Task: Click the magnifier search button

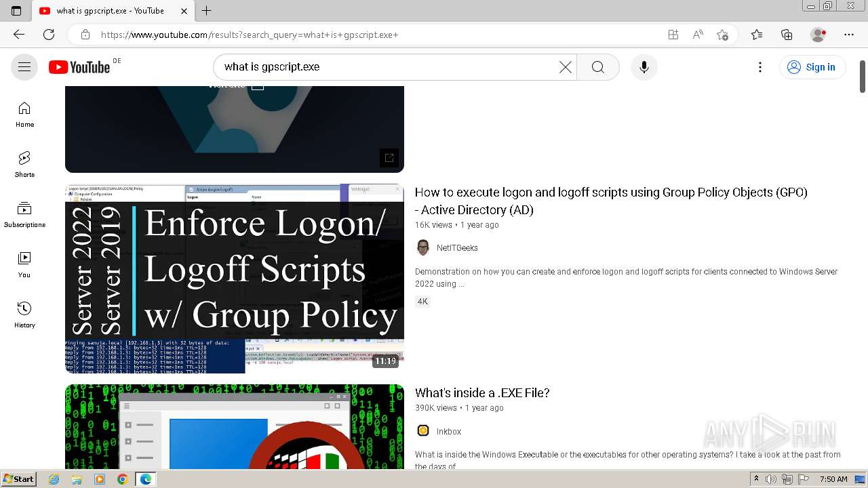Action: tap(598, 67)
